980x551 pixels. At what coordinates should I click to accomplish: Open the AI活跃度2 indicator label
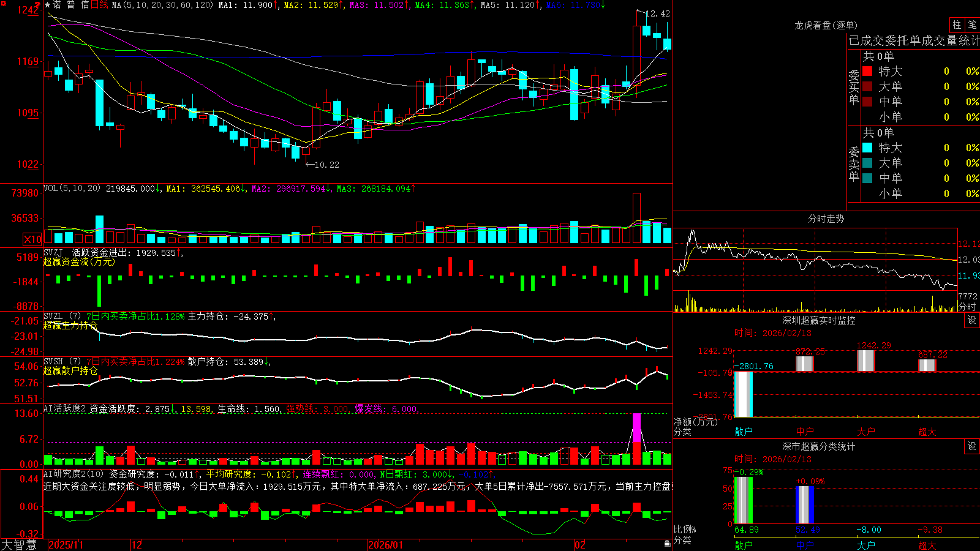coord(64,408)
